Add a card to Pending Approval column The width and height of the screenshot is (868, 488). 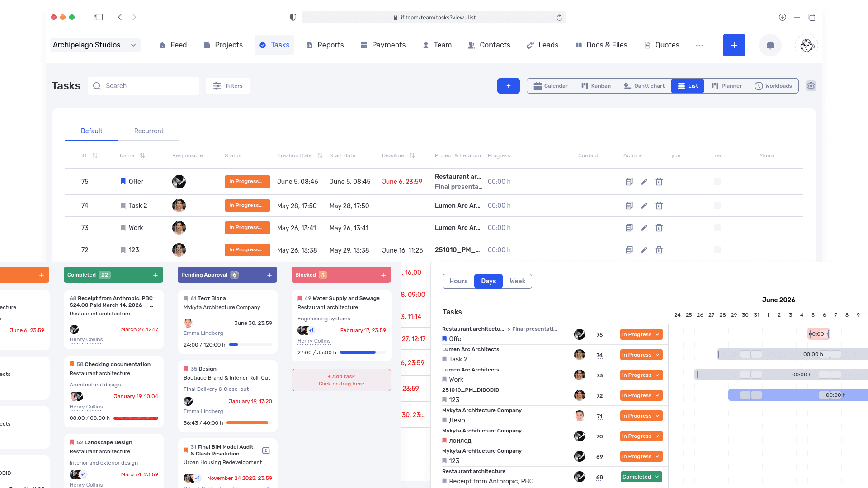click(x=269, y=275)
